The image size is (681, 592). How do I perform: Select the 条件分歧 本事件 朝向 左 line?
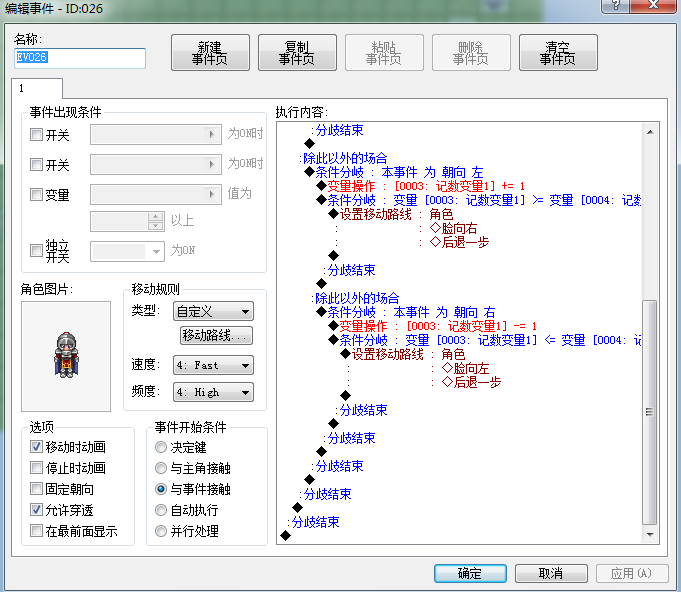tap(393, 172)
